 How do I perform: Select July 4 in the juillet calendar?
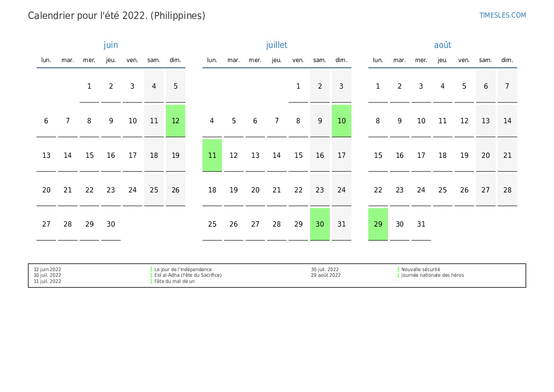(212, 121)
